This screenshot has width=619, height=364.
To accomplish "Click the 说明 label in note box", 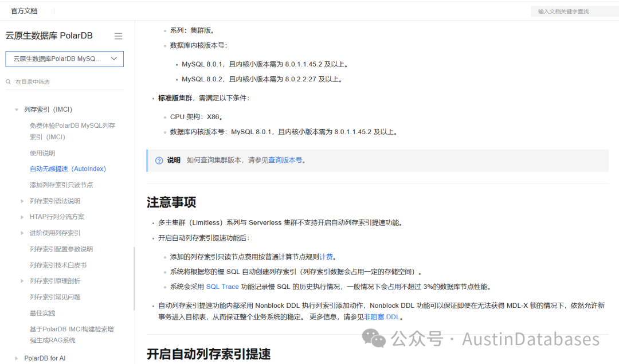I will click(174, 160).
